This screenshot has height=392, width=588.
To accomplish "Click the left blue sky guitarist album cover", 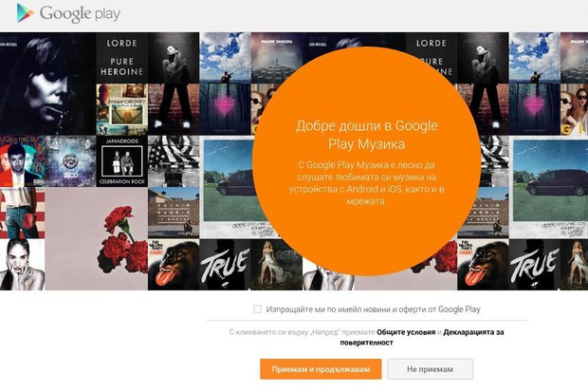I will pyautogui.click(x=225, y=58).
